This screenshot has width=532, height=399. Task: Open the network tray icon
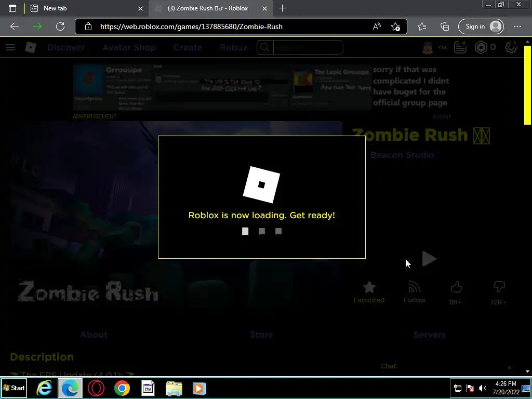coord(458,388)
